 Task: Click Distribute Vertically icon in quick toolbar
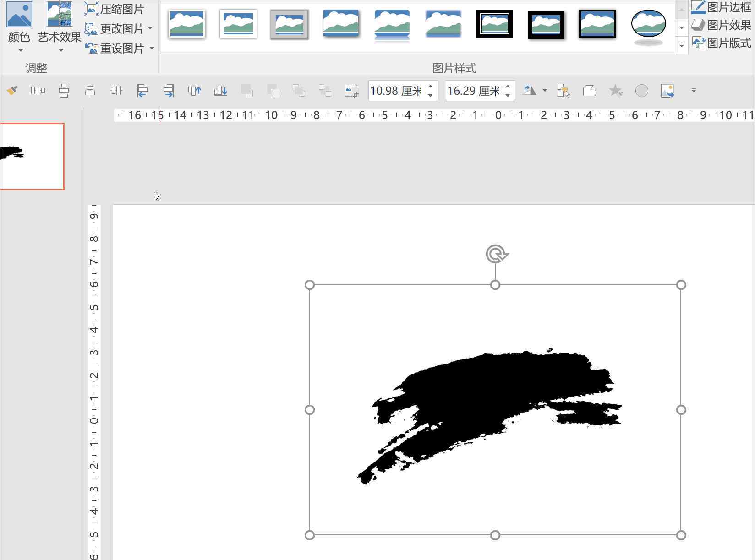pyautogui.click(x=64, y=91)
